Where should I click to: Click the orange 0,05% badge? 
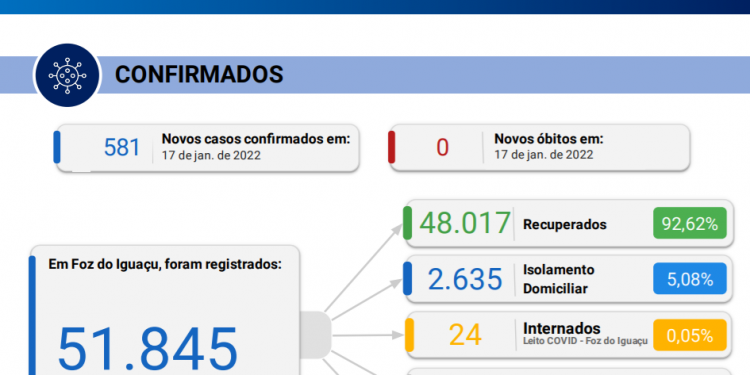click(x=690, y=335)
